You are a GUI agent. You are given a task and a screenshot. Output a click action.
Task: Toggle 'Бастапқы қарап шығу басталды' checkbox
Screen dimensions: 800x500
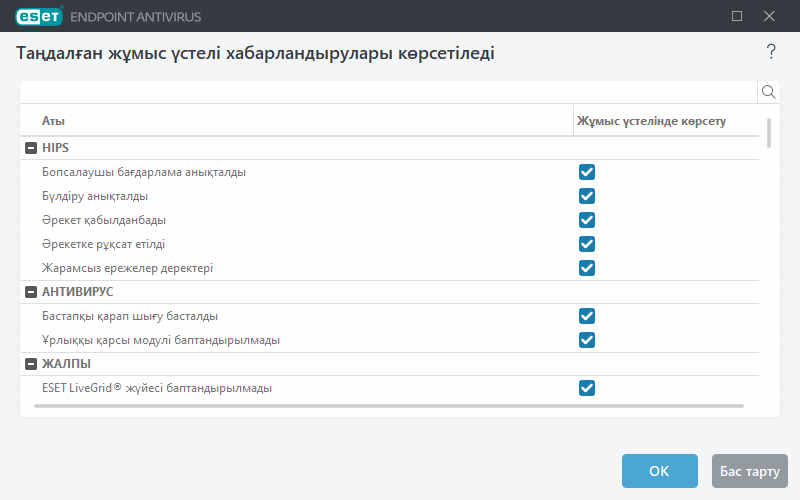587,316
